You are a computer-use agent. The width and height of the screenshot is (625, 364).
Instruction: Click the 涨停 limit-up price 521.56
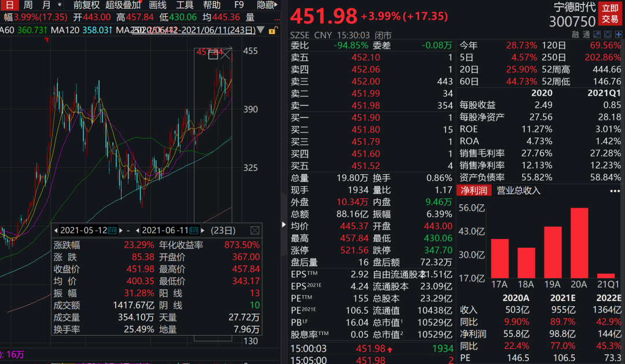(354, 251)
